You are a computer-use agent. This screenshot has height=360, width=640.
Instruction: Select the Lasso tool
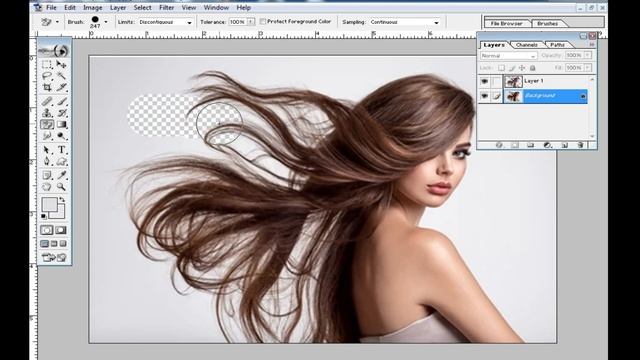[47, 76]
